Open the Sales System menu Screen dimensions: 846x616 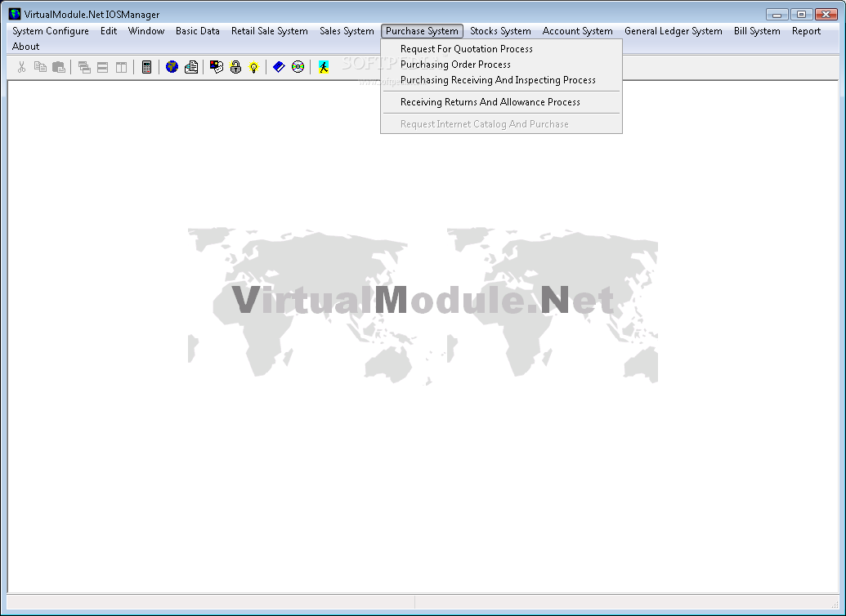[347, 31]
